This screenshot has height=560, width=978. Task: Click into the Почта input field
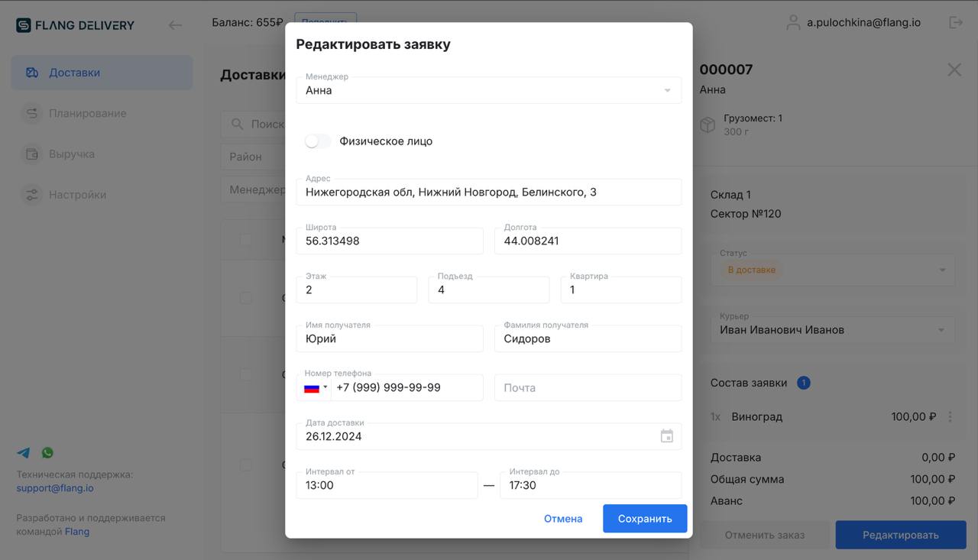[x=588, y=388]
